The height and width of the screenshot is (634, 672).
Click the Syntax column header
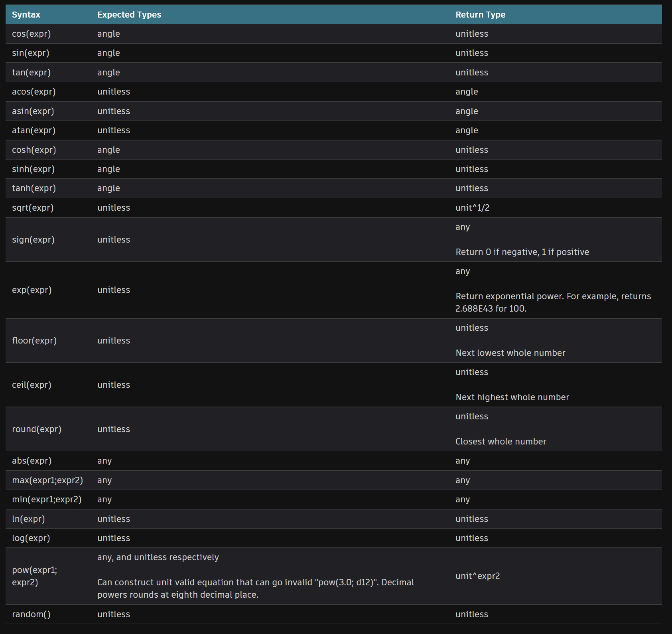(x=26, y=15)
